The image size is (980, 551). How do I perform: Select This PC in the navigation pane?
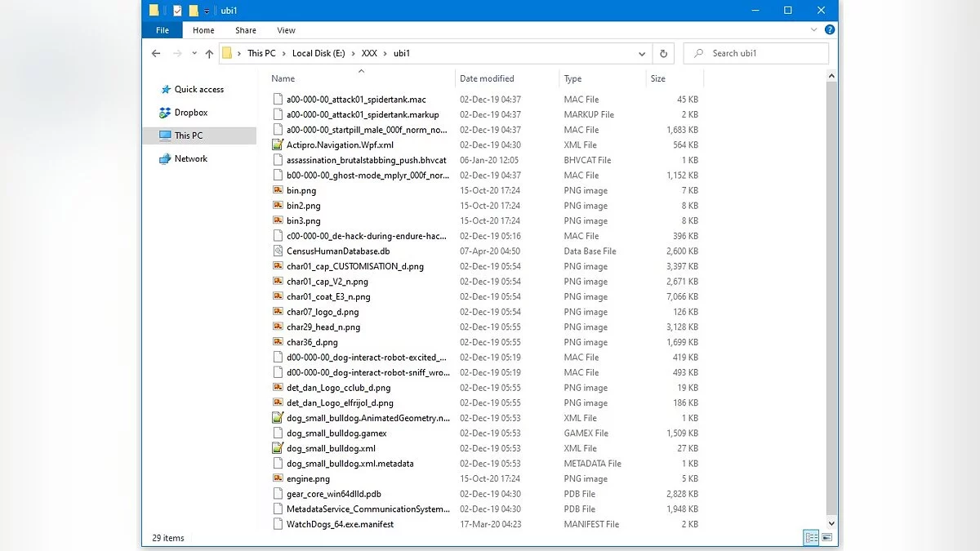[x=198, y=136]
